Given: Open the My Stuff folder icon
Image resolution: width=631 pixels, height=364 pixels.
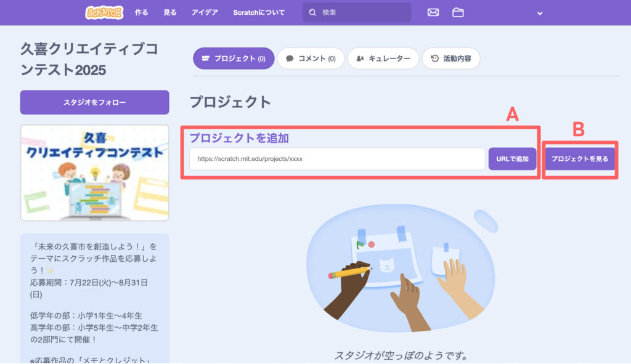Looking at the screenshot, I should [x=458, y=12].
